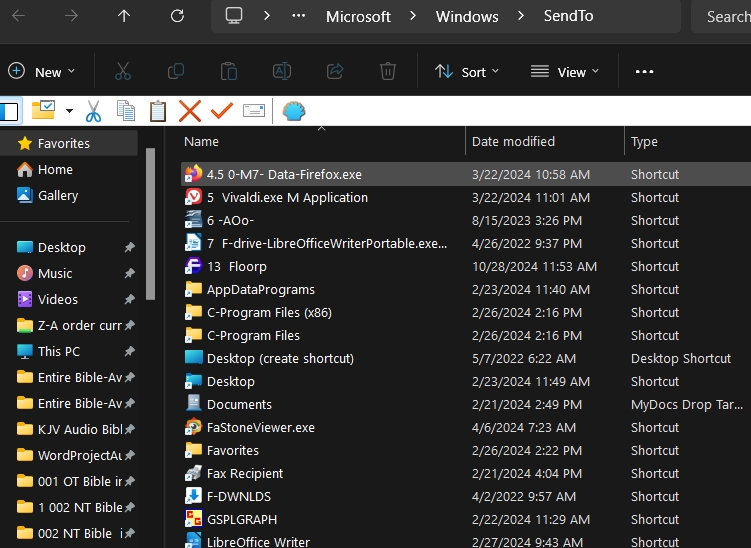Sort by the Type column header
Image resolution: width=751 pixels, height=548 pixels.
(x=688, y=142)
